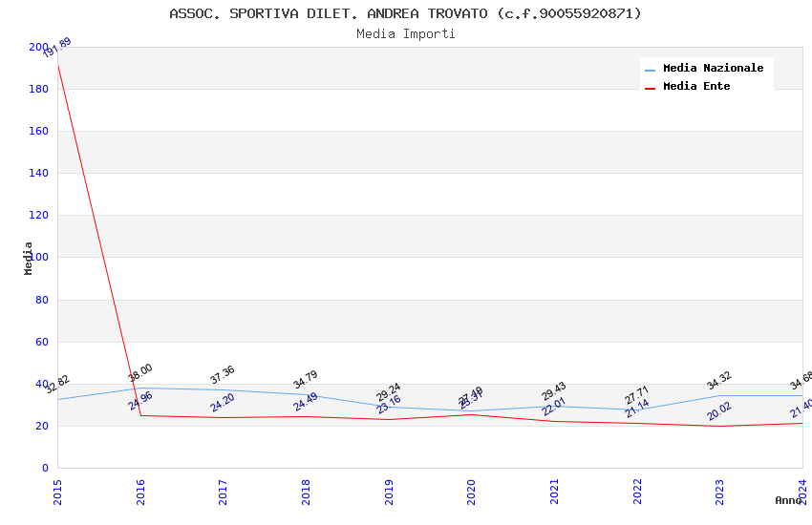The height and width of the screenshot is (525, 812).
Task: Click x-axis year label 2021
Action: (x=554, y=492)
